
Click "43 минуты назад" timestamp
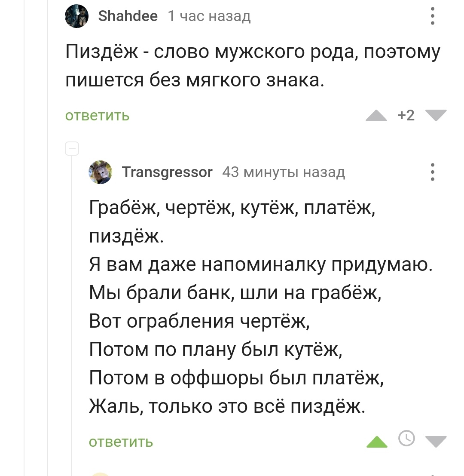coord(284,172)
